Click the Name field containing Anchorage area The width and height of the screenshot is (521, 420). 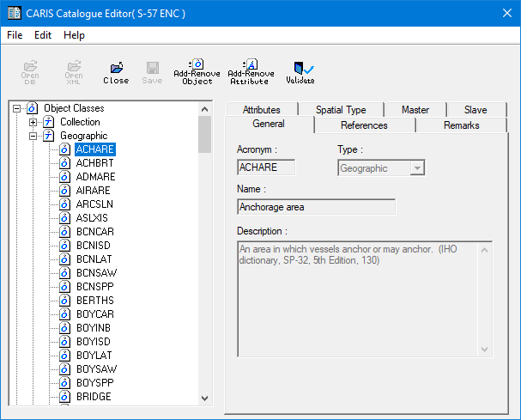click(315, 207)
